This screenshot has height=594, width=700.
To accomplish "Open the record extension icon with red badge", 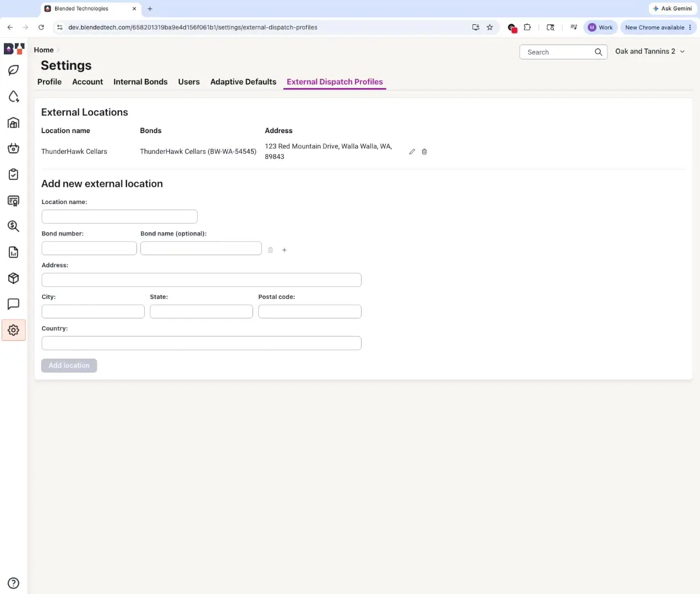I will click(x=512, y=28).
